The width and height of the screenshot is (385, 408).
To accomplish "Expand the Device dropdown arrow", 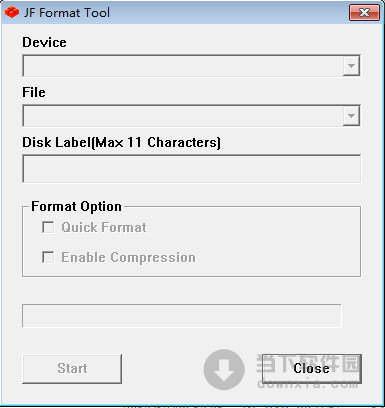I will [351, 66].
